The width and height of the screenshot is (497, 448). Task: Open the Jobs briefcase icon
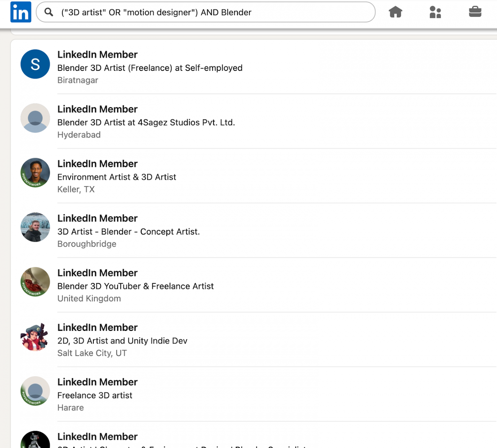point(475,12)
